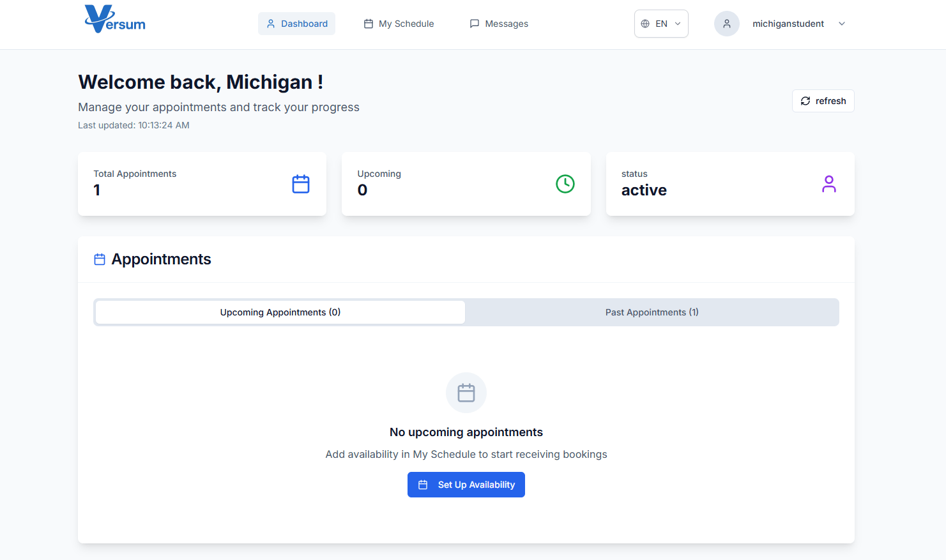Click the 'Total Appointments' label

coord(135,174)
